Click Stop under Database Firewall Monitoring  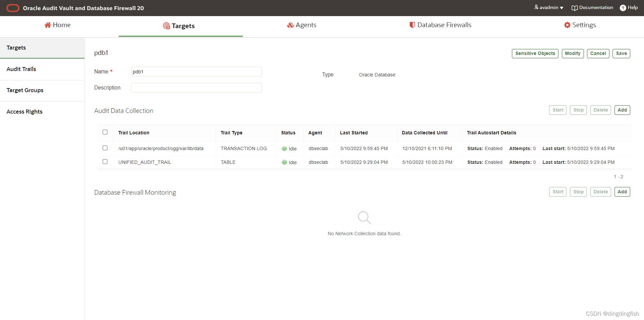tap(578, 192)
